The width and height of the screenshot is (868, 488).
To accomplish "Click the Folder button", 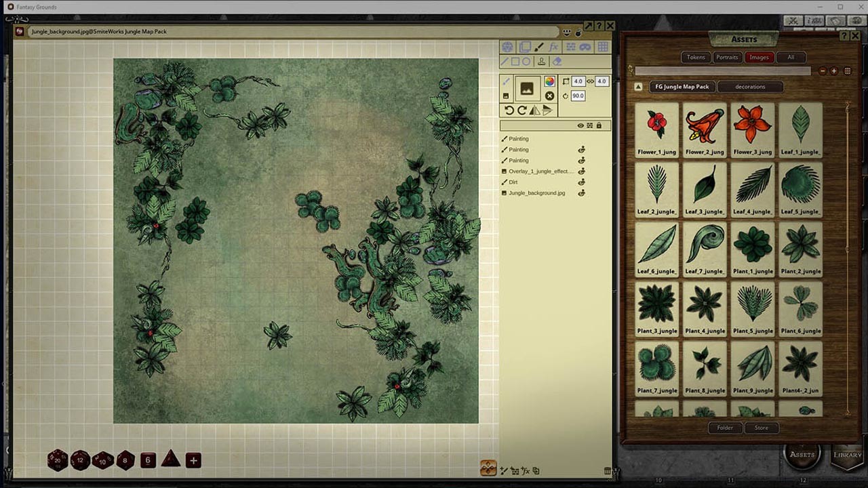I will 725,428.
